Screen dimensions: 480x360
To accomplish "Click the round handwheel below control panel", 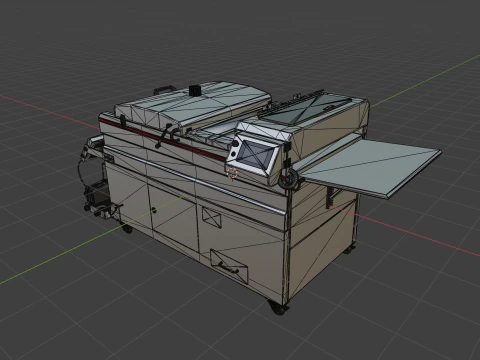I will pos(289,179).
